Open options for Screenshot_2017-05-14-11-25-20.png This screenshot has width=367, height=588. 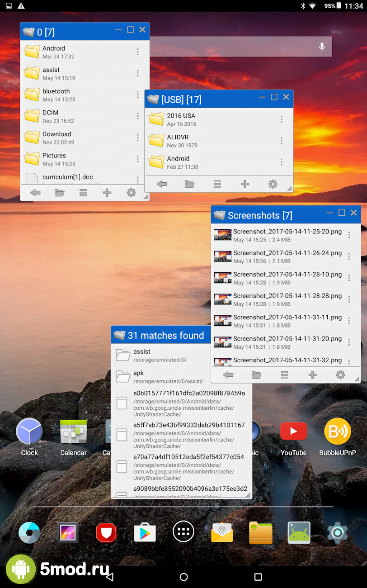(x=349, y=235)
